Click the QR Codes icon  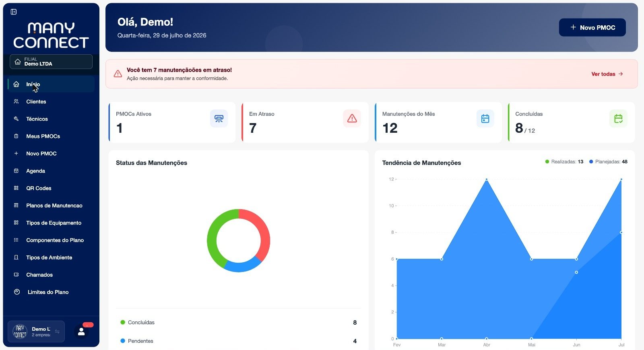click(x=16, y=188)
